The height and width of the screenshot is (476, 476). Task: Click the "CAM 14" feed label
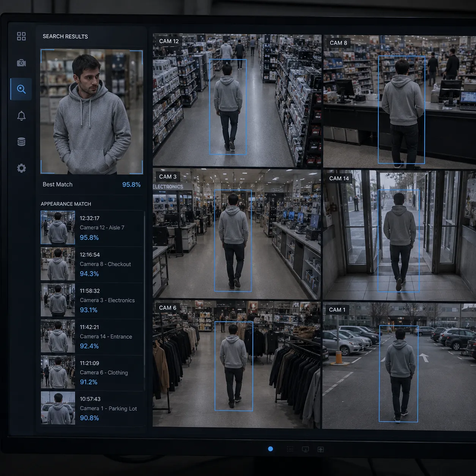(x=339, y=178)
